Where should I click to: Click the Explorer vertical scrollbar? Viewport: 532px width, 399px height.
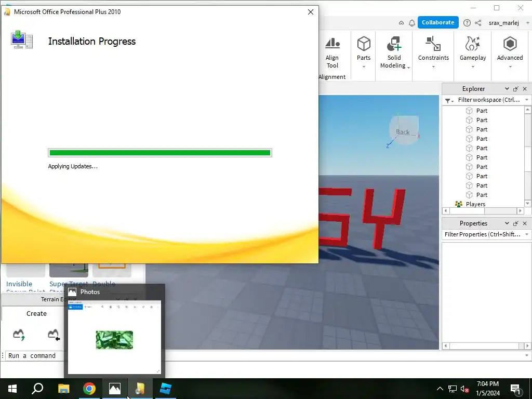528,156
